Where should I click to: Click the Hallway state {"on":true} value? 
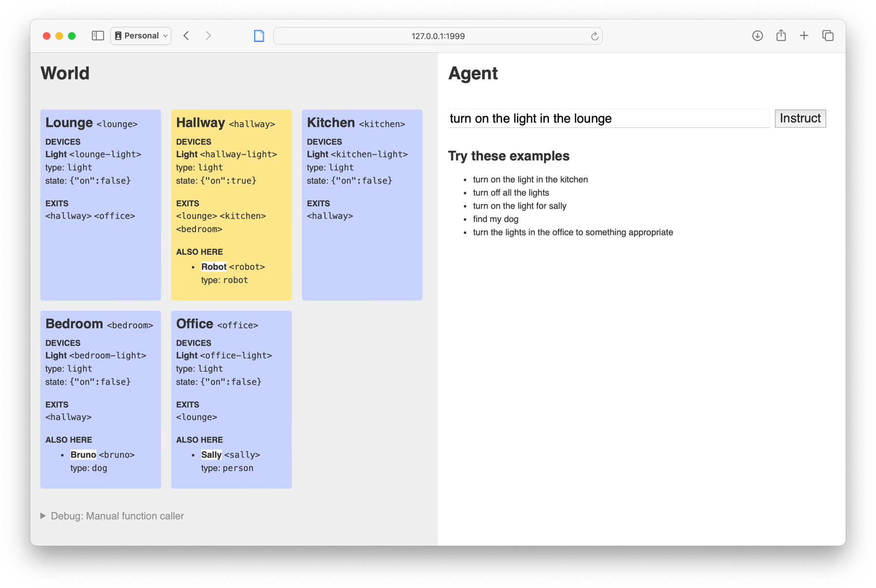click(228, 181)
